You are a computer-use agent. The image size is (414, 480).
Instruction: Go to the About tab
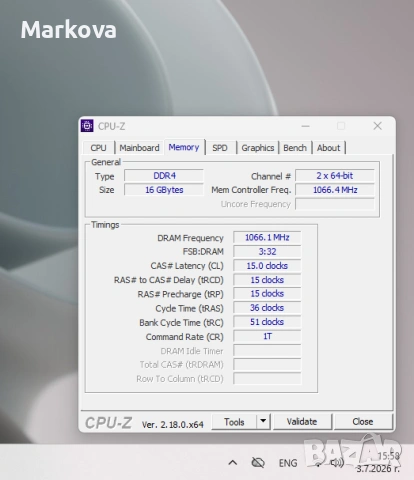pos(329,148)
